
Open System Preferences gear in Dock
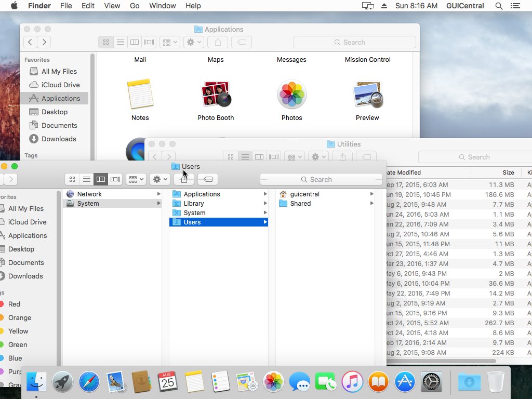click(x=431, y=382)
